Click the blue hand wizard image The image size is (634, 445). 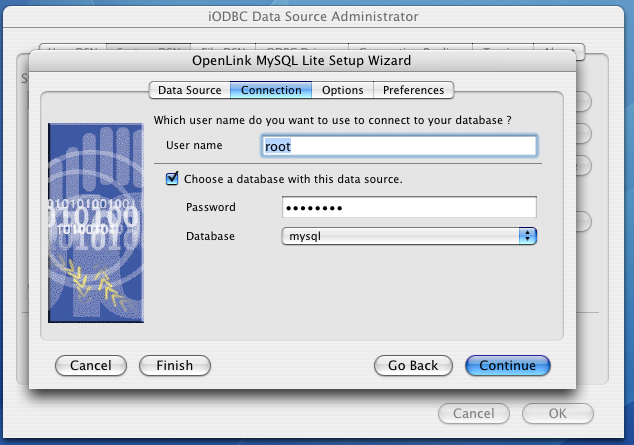pos(96,223)
